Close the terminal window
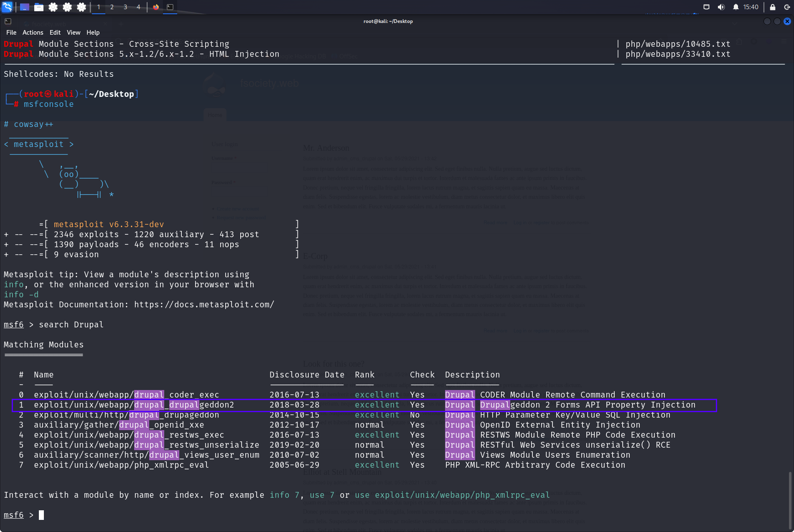Image resolution: width=794 pixels, height=532 pixels. [787, 21]
